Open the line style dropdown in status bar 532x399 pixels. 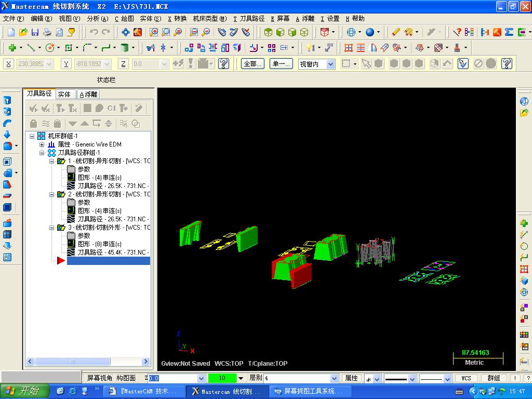point(412,379)
